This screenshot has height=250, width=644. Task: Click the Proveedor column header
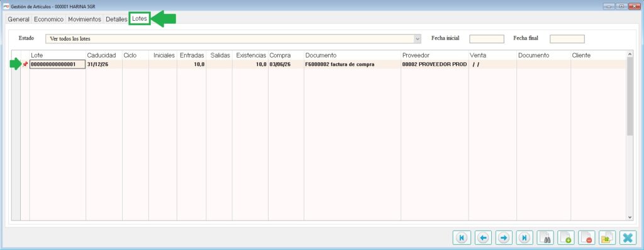point(435,55)
